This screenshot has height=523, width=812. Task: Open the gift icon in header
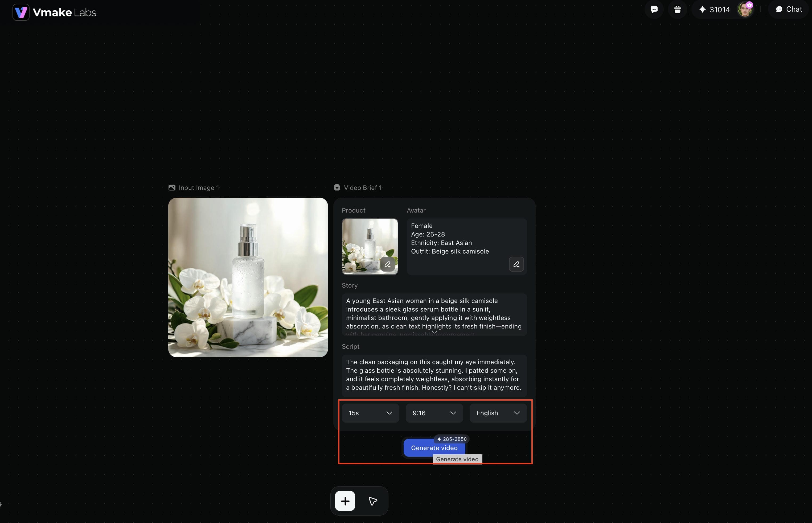pos(677,10)
